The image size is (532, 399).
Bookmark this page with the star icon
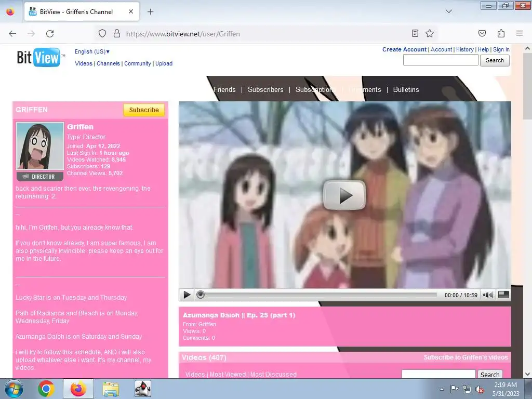(x=430, y=33)
